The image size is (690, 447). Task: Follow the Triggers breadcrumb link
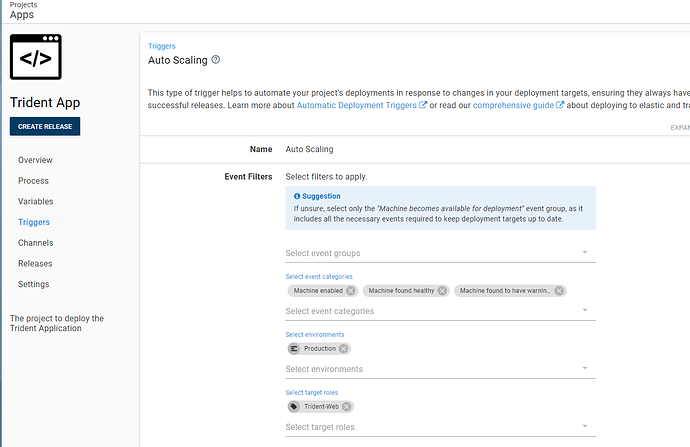click(x=162, y=46)
